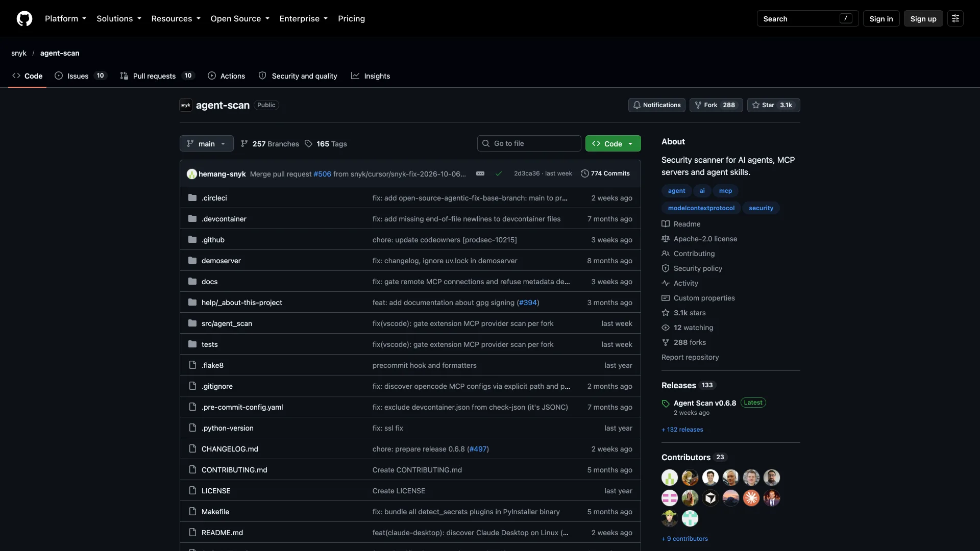
Task: Select the modelcontextprotocol topic tag
Action: click(x=701, y=208)
